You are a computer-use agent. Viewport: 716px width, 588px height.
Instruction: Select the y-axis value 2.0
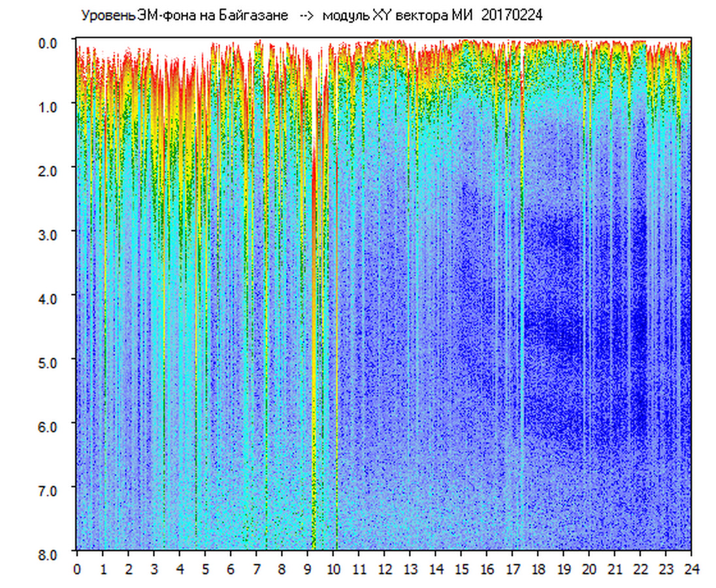pyautogui.click(x=50, y=170)
